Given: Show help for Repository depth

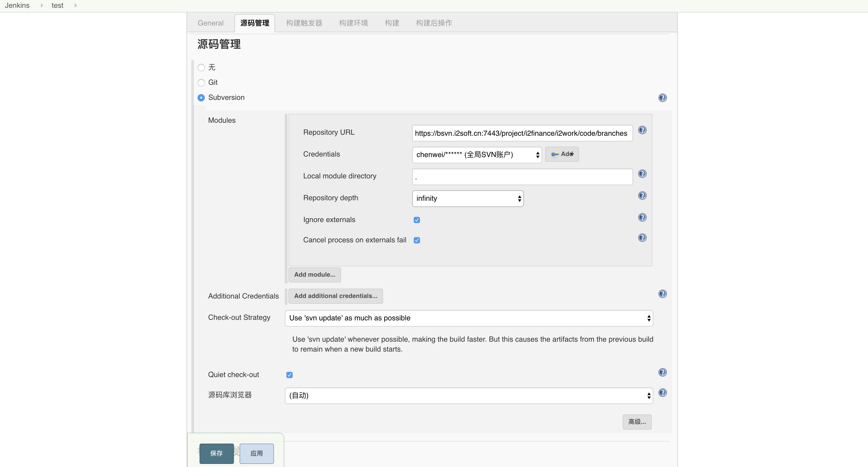Looking at the screenshot, I should (642, 196).
